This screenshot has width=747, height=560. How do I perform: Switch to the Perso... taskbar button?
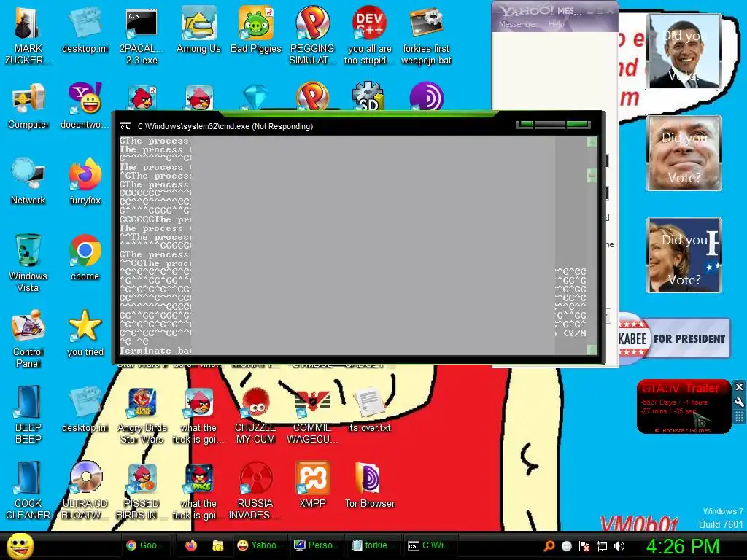[x=317, y=545]
